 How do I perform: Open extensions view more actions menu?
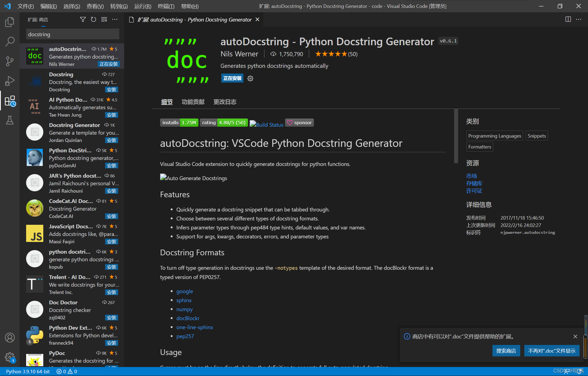[115, 19]
